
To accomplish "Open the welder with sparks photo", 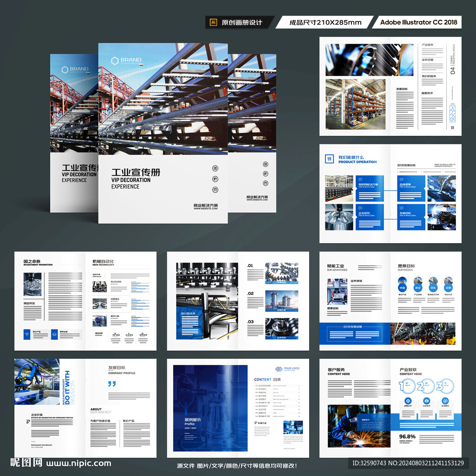I will pyautogui.click(x=359, y=426).
